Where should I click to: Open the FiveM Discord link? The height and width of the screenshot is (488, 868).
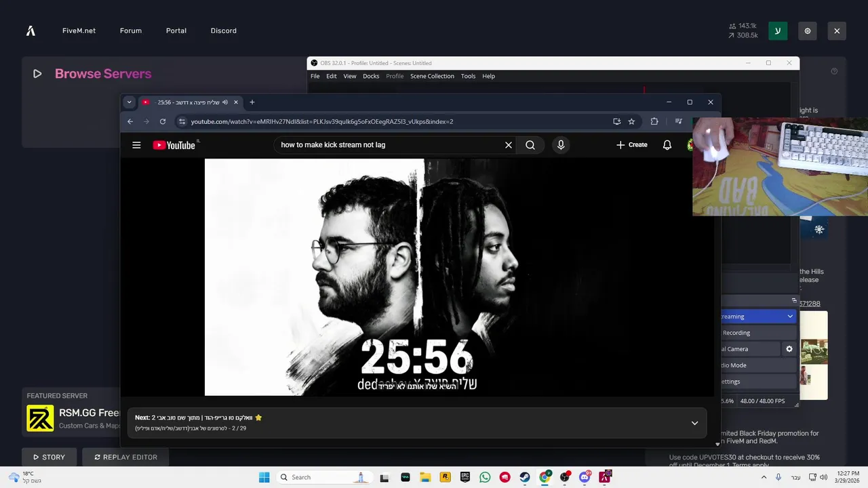click(224, 30)
